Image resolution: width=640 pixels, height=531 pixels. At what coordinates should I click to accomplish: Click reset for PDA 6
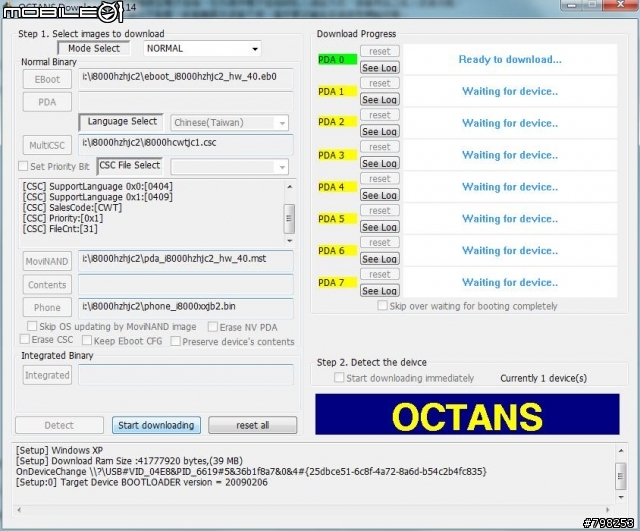pyautogui.click(x=380, y=242)
